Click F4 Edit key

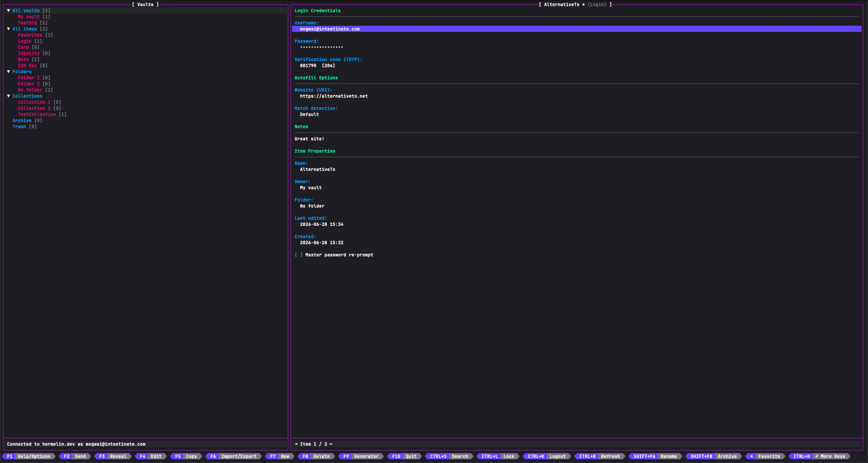(x=151, y=456)
